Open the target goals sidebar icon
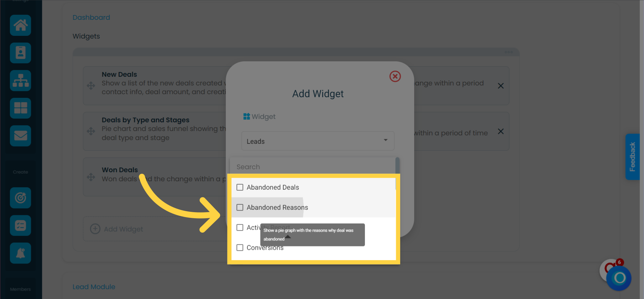Image resolution: width=644 pixels, height=299 pixels. [x=20, y=198]
